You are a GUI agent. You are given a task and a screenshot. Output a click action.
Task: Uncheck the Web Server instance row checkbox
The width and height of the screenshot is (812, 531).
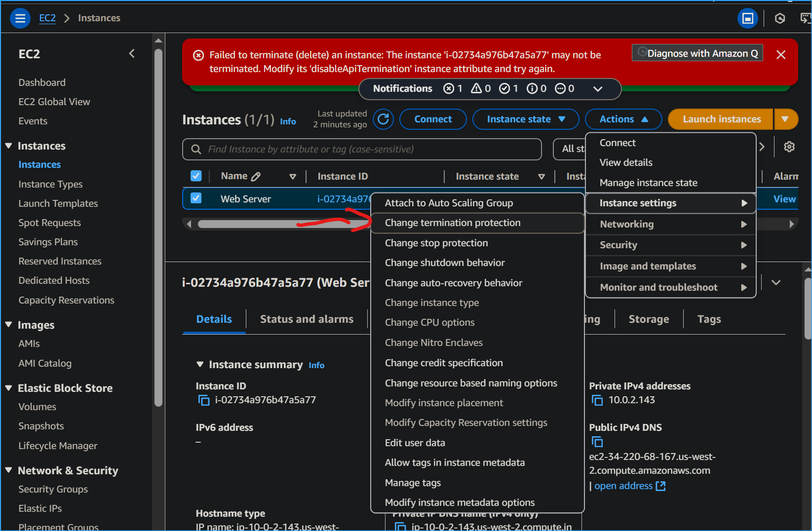click(196, 198)
